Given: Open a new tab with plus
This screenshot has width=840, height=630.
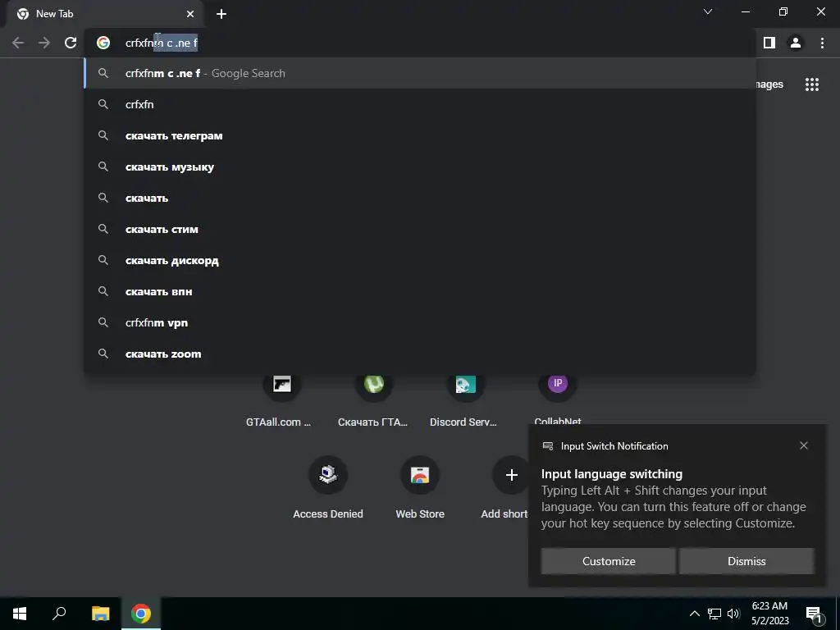Looking at the screenshot, I should (x=221, y=14).
